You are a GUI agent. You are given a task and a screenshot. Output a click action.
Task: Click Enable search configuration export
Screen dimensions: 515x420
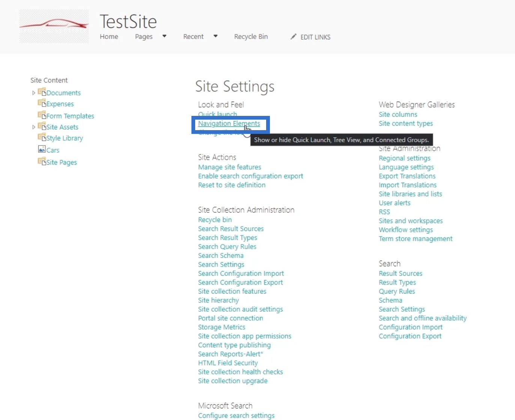pyautogui.click(x=251, y=176)
